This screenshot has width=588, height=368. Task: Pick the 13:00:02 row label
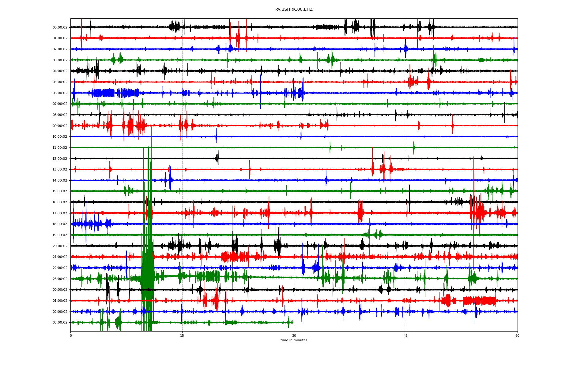point(60,170)
